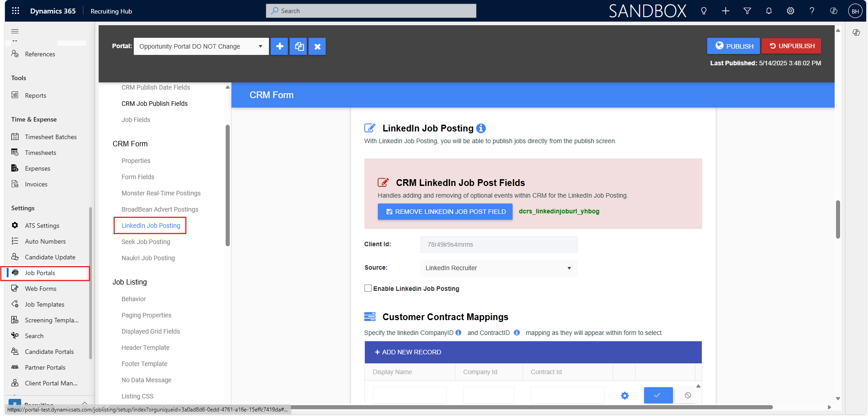Open CRM Job Publish Fields
The width and height of the screenshot is (868, 416).
[155, 104]
